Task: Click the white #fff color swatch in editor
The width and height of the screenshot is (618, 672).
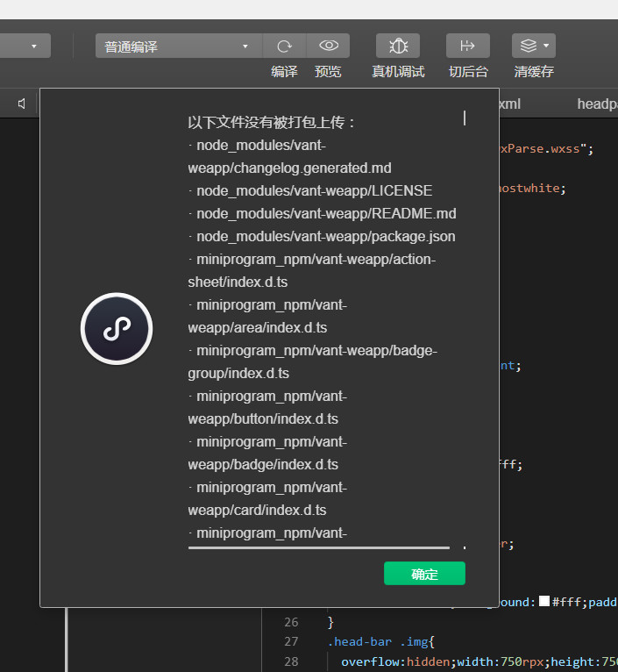Action: [543, 601]
